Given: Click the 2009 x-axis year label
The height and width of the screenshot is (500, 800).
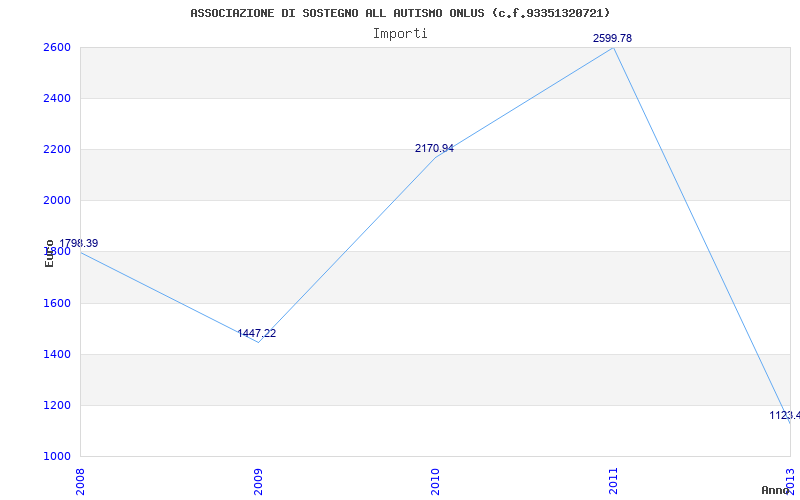Looking at the screenshot, I should click(258, 481).
